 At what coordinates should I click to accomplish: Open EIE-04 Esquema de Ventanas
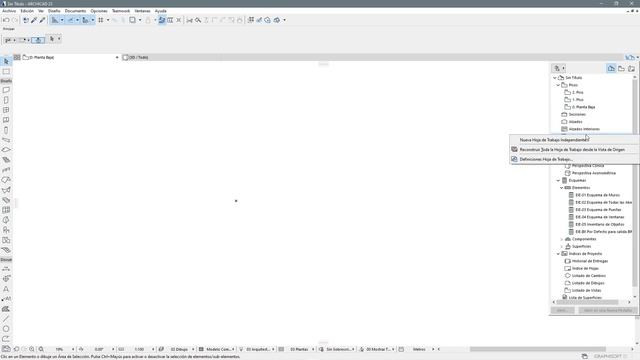[x=600, y=217]
